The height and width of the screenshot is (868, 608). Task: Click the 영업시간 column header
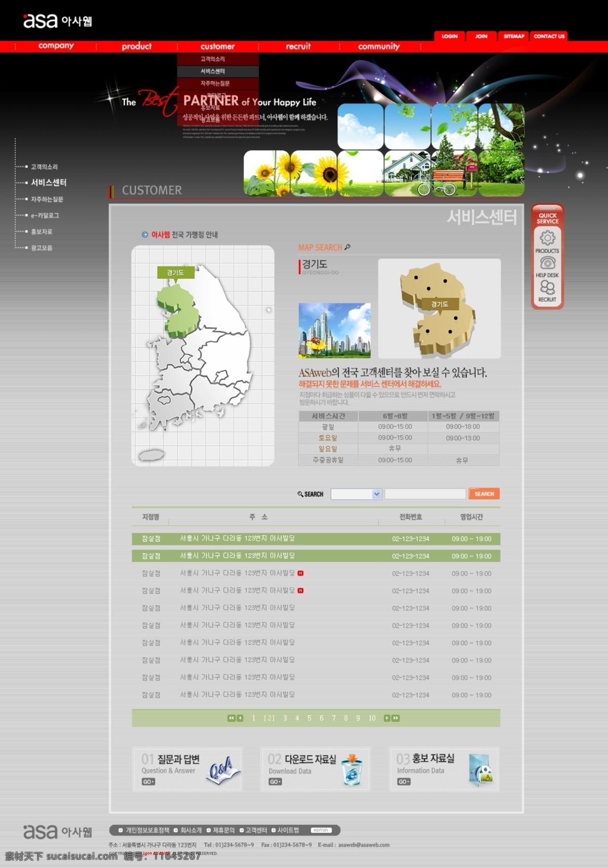471,517
